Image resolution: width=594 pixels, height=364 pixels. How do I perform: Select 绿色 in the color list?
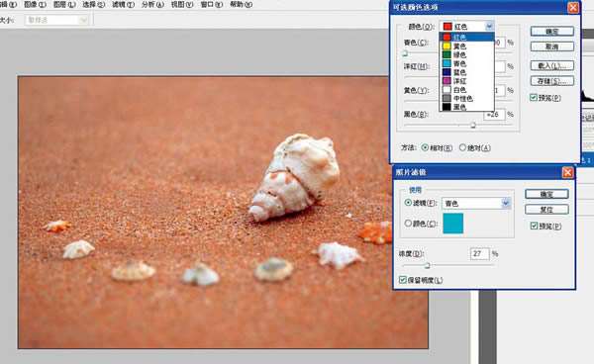coord(466,54)
